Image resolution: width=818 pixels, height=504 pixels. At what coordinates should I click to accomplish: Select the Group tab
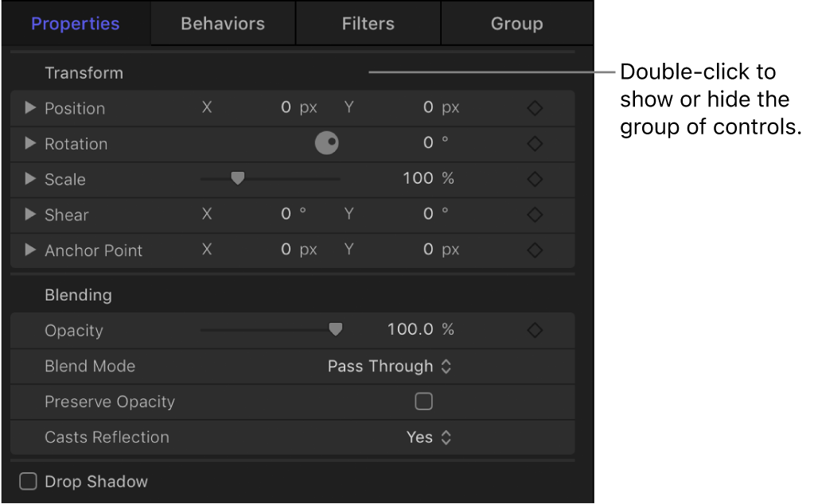[x=517, y=23]
